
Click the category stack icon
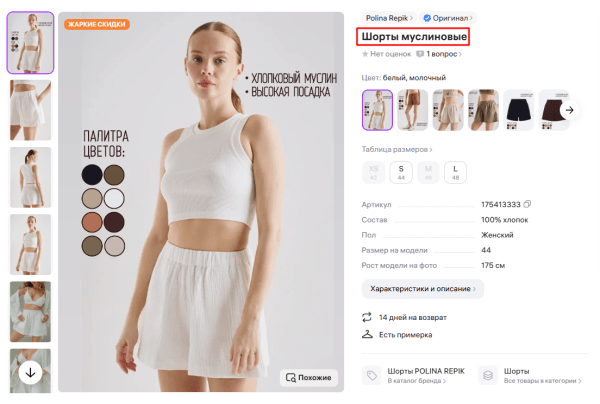(488, 375)
